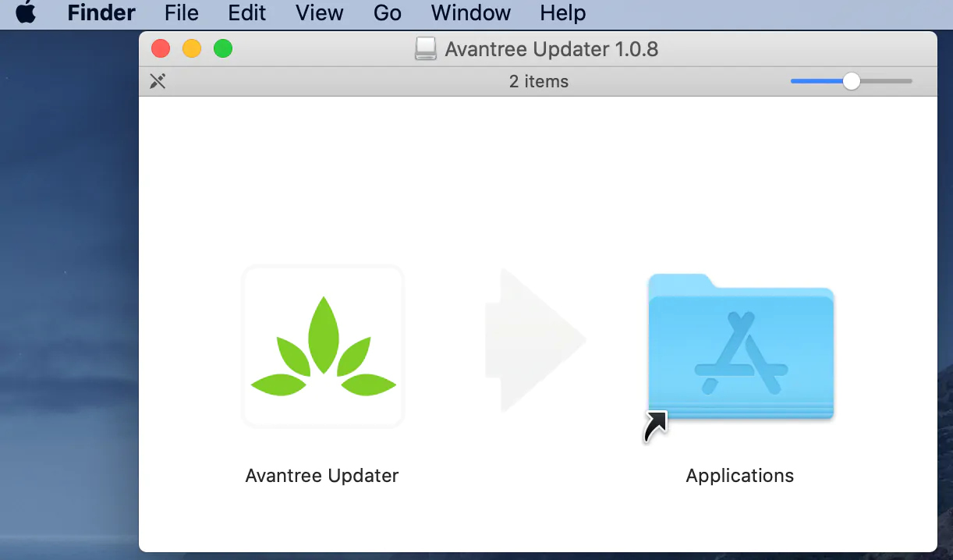953x560 pixels.
Task: Open the Edit menu
Action: point(246,13)
